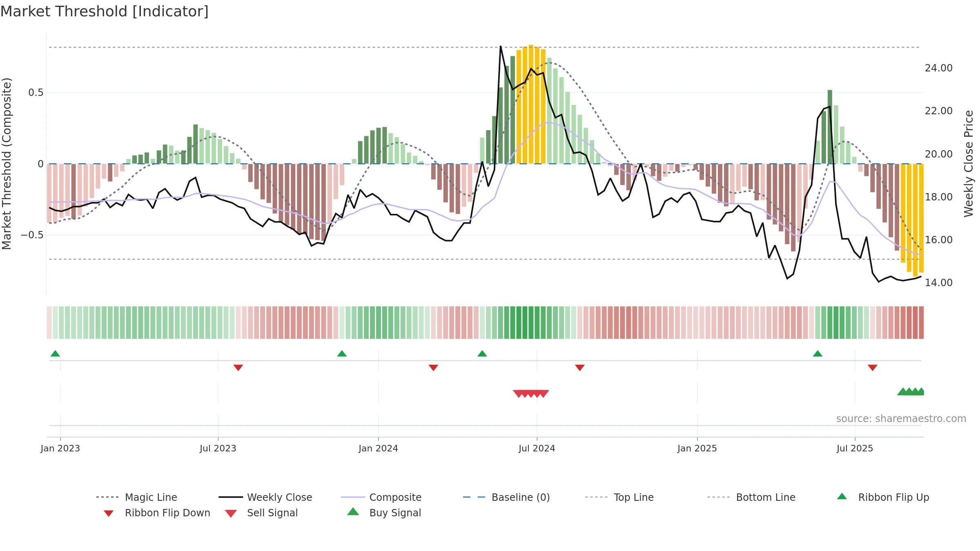Image resolution: width=980 pixels, height=551 pixels.
Task: Click the green flip-up marker in late 2023
Action: point(342,353)
